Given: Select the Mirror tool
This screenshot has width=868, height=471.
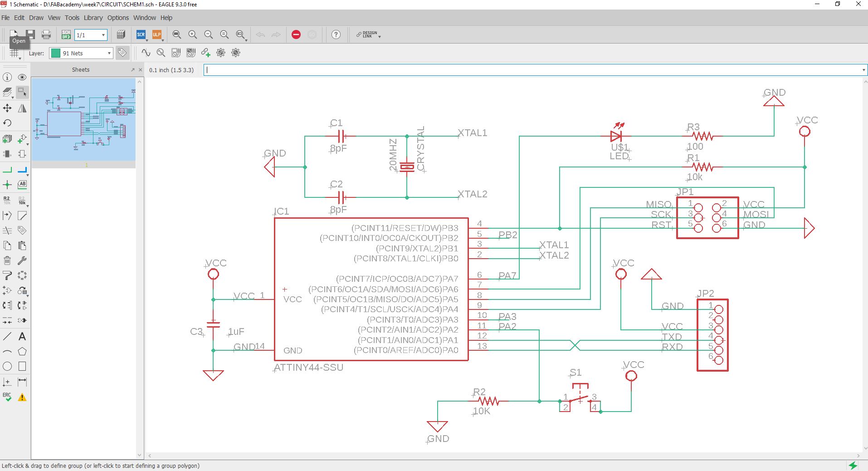Looking at the screenshot, I should pyautogui.click(x=22, y=108).
